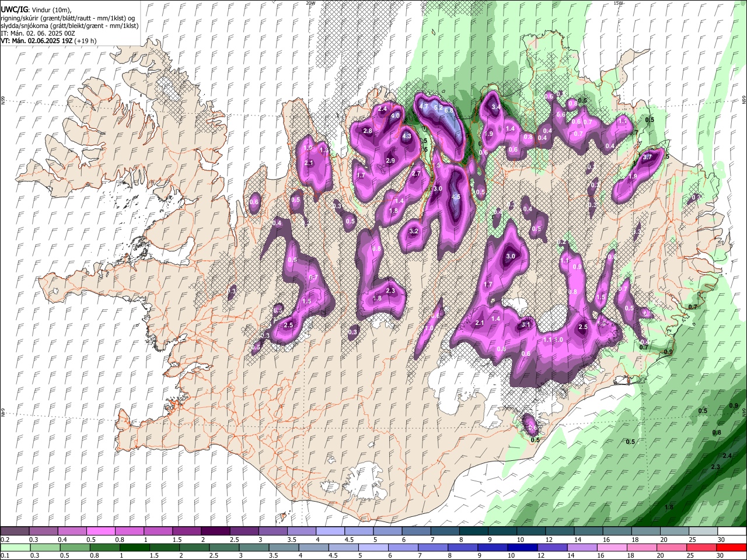Select the darkest purple swatch between 2 and 2.5, upper row

pyautogui.click(x=215, y=531)
